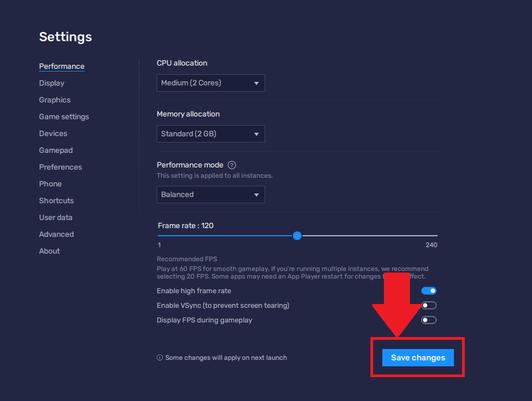Click the frame rate slider handle

[x=297, y=236]
